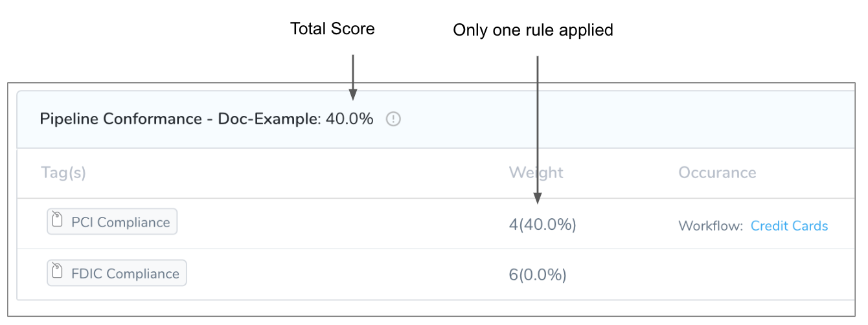Click the Weight column header
The width and height of the screenshot is (868, 325).
[536, 173]
